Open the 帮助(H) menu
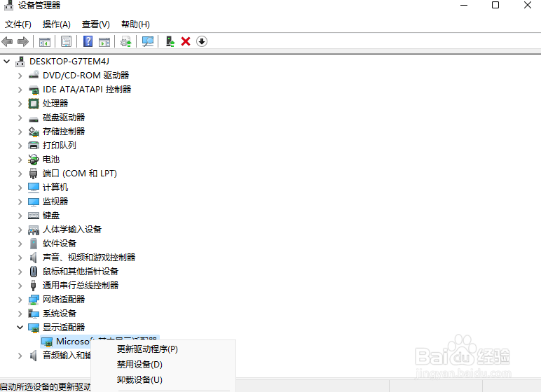The width and height of the screenshot is (541, 392). point(135,24)
